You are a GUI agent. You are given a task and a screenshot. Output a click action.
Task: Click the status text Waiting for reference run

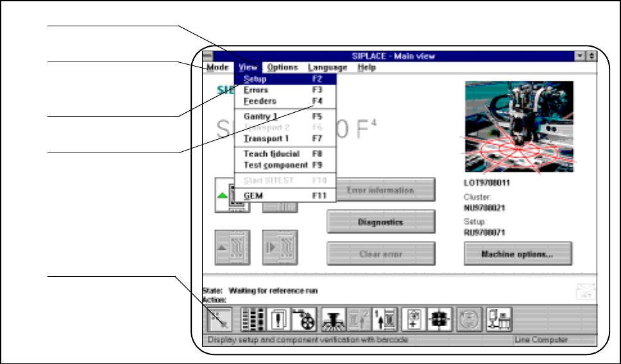(273, 291)
